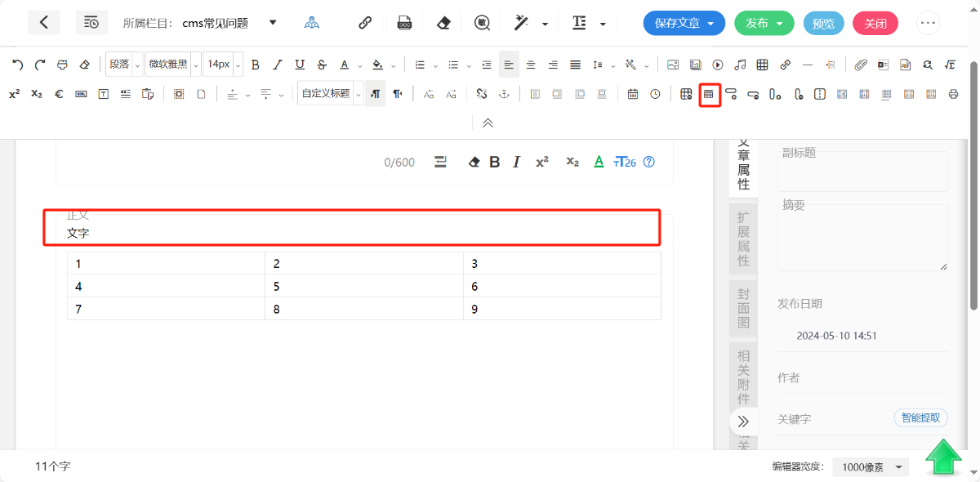The height and width of the screenshot is (482, 980).
Task: Click the math formula icon
Action: click(950, 65)
